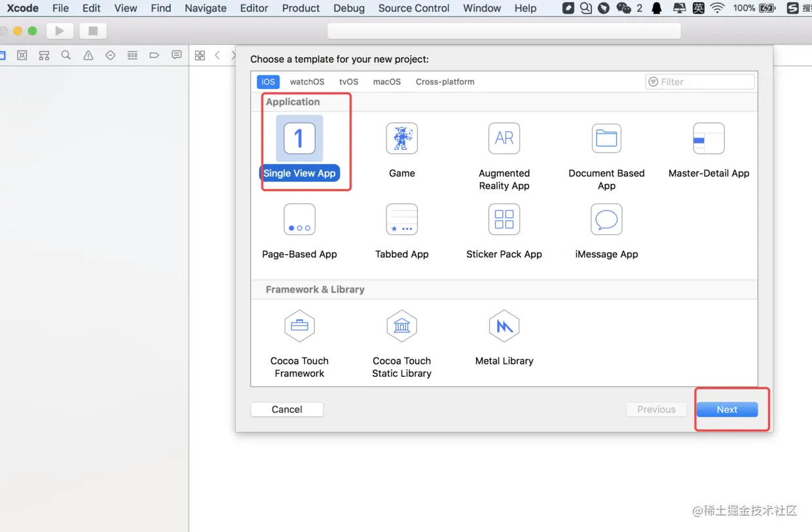Switch to the iOS platform tab
The height and width of the screenshot is (532, 812).
pyautogui.click(x=268, y=82)
